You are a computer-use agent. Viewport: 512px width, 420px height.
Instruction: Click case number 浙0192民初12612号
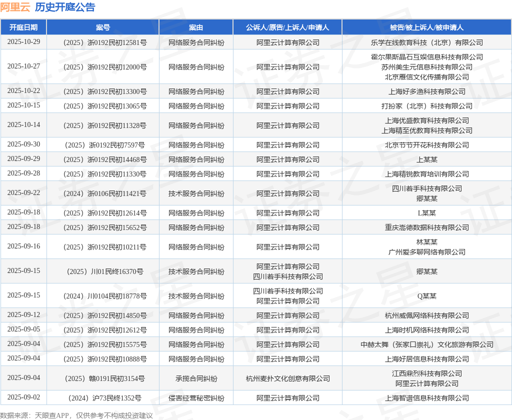105,330
